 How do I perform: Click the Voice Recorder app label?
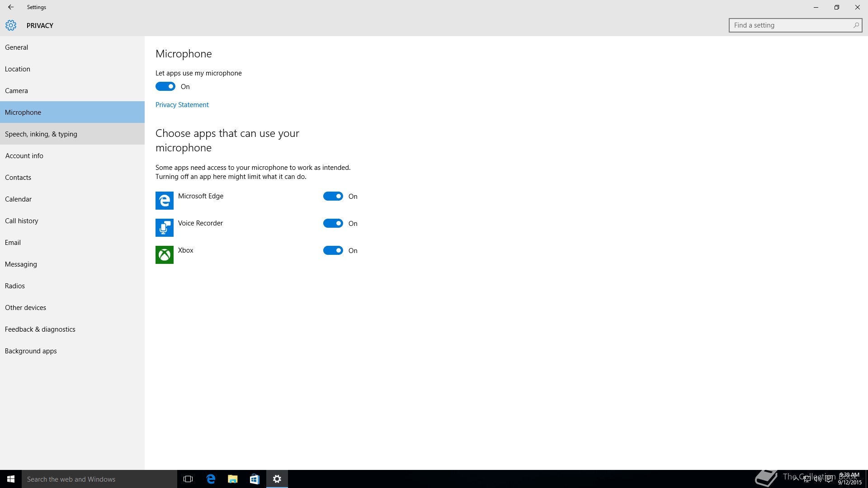[x=200, y=223]
